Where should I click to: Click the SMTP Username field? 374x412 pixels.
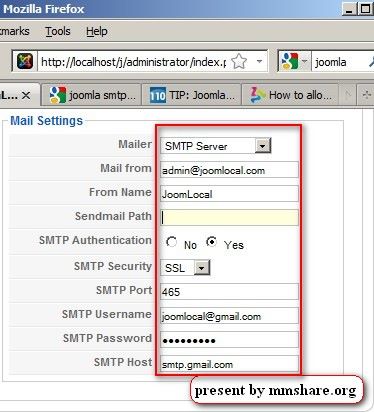tap(229, 316)
